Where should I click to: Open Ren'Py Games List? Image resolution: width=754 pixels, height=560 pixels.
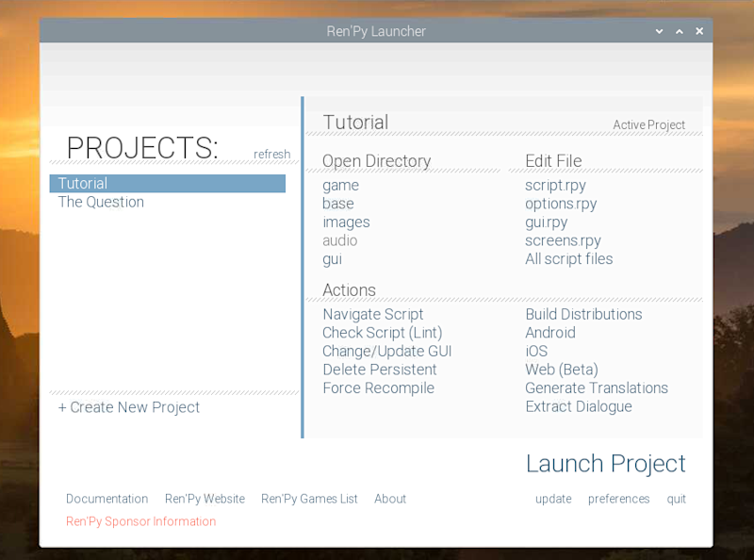309,499
